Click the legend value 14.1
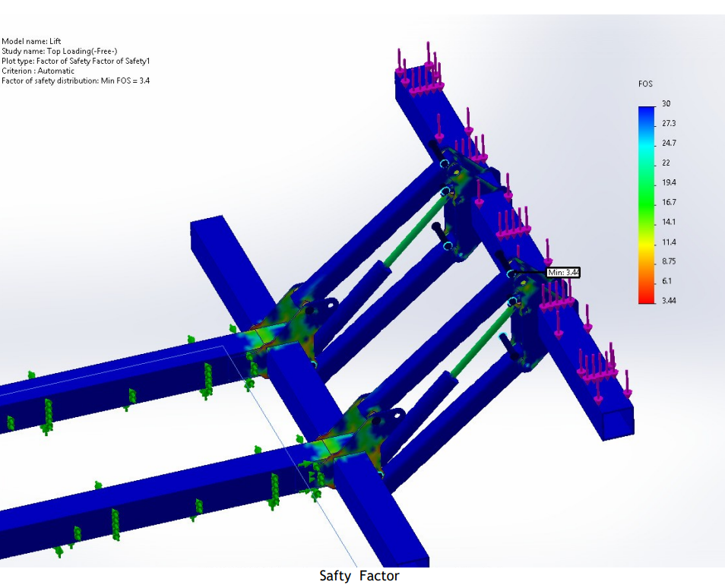725x588 pixels. [x=669, y=222]
